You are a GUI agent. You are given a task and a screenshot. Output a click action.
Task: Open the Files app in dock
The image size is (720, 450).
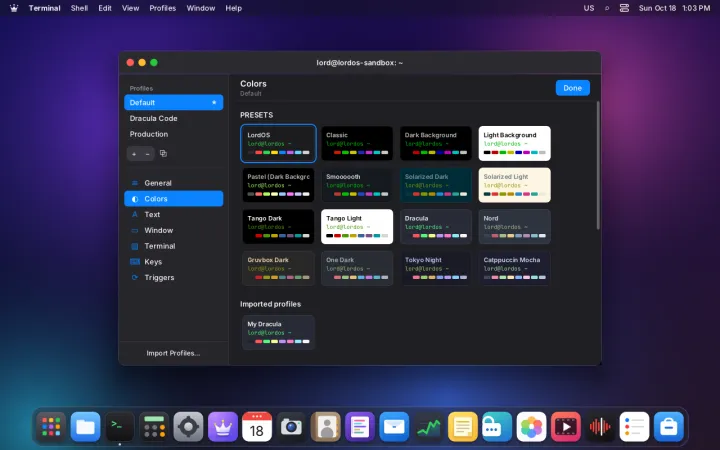[85, 427]
